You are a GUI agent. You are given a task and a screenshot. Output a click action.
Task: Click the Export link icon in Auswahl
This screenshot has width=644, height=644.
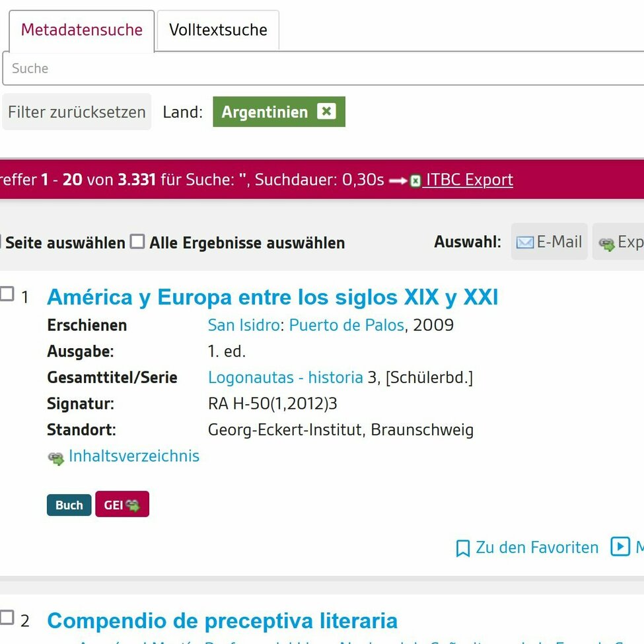pyautogui.click(x=606, y=244)
